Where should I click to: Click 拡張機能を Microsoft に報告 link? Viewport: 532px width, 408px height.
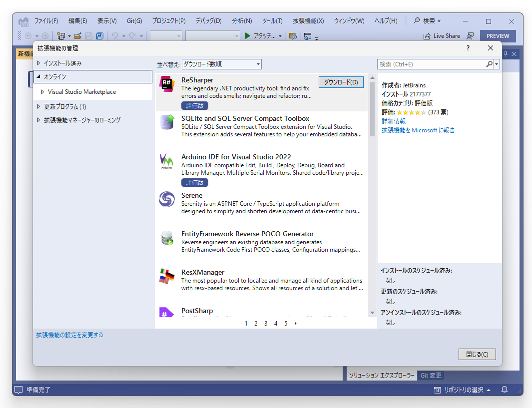pyautogui.click(x=418, y=130)
